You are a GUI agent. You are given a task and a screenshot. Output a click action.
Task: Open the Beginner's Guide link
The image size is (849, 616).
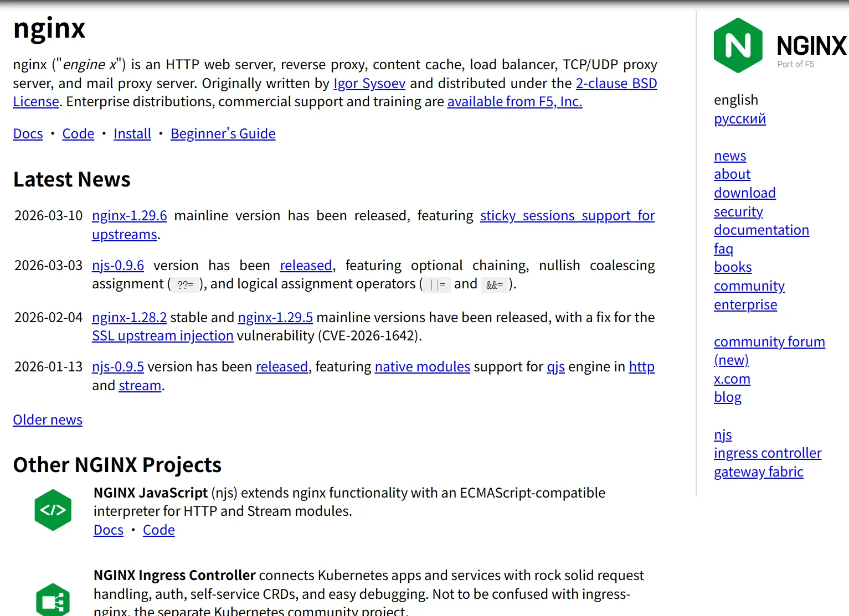pos(223,134)
